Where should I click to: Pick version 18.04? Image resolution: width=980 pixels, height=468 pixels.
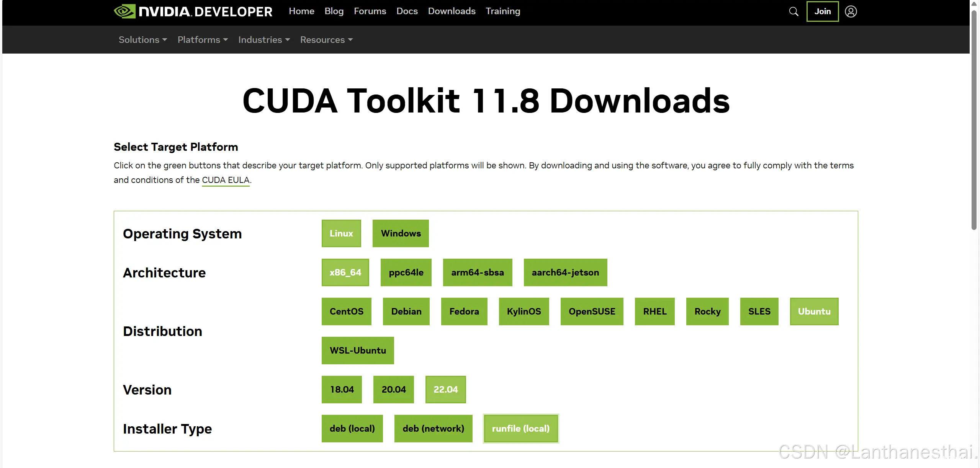[342, 390]
